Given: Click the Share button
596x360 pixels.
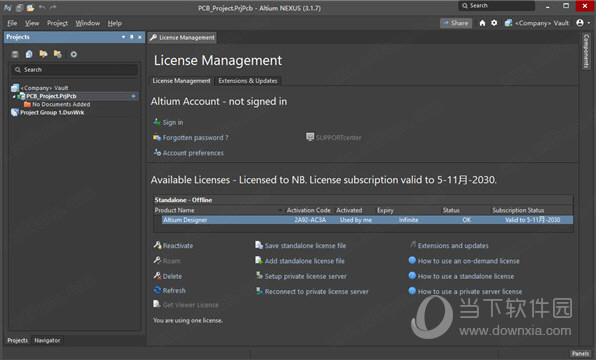Looking at the screenshot, I should click(x=456, y=23).
